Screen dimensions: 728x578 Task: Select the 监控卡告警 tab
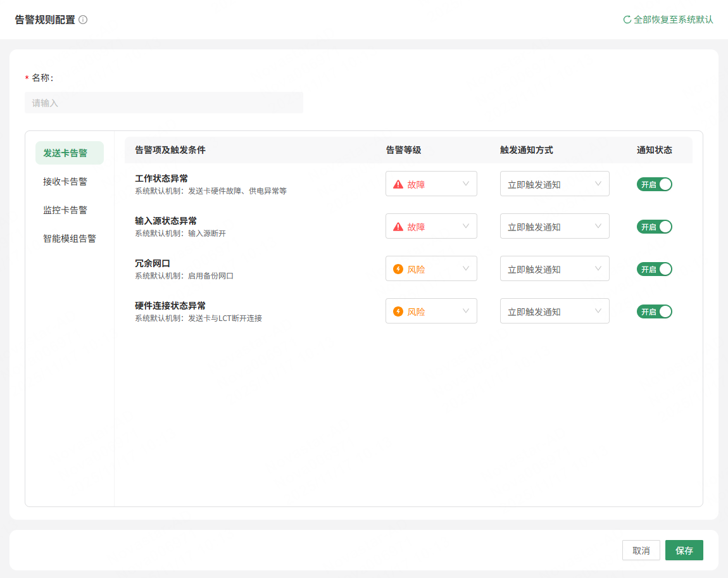(x=65, y=210)
